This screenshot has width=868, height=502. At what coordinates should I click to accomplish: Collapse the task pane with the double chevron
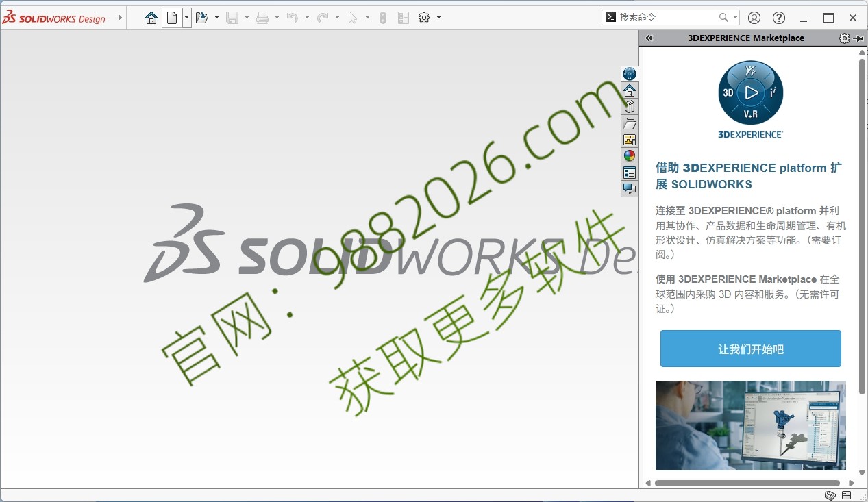click(649, 38)
